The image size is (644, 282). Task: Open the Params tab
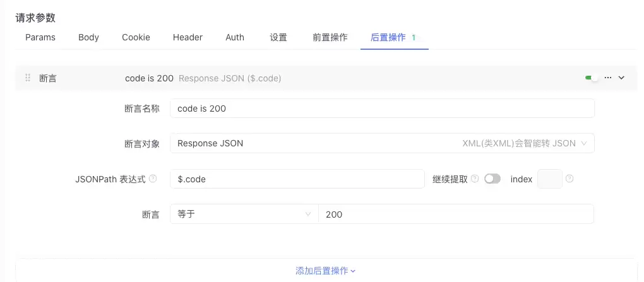click(40, 37)
